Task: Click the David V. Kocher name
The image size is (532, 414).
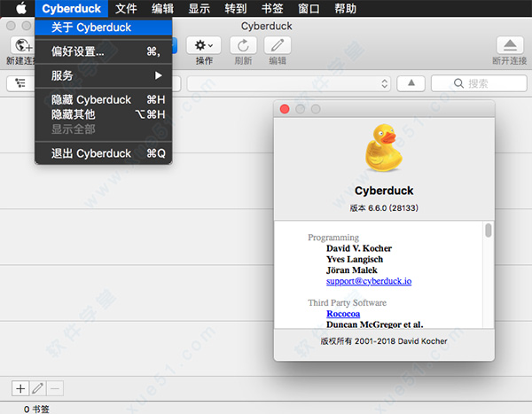Action: [x=359, y=248]
